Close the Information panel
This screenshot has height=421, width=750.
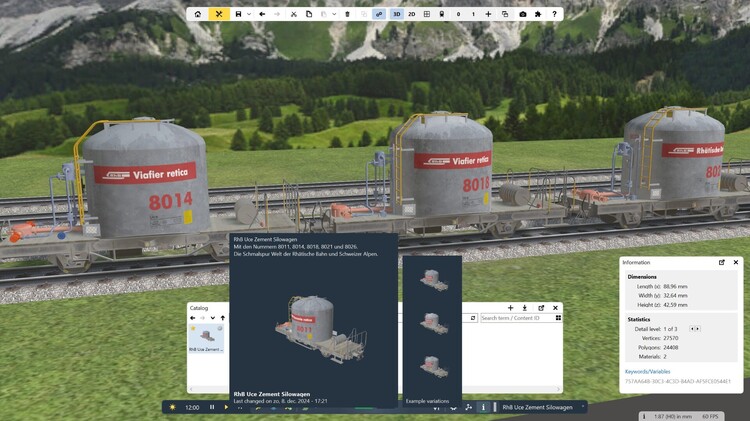[x=736, y=262]
